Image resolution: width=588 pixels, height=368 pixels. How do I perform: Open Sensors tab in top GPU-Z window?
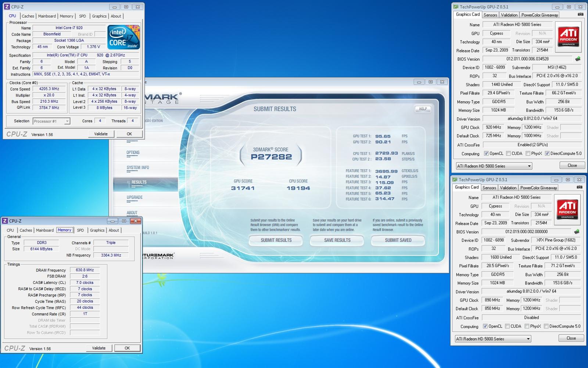click(490, 15)
